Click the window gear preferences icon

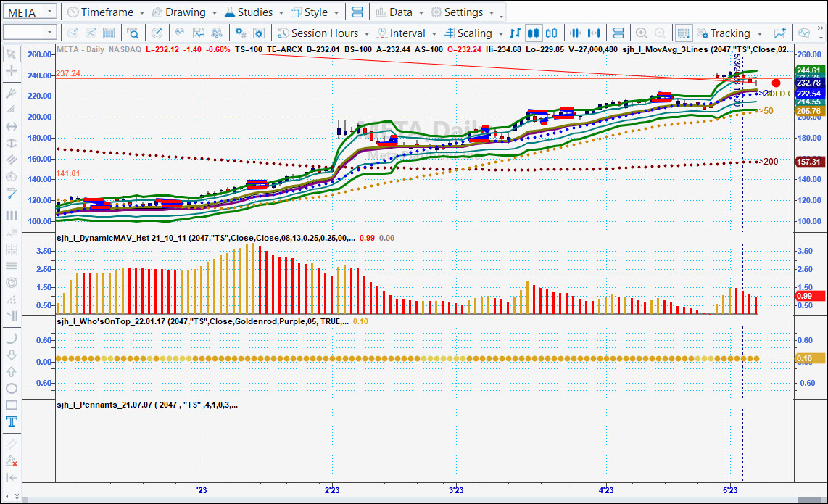coord(259,33)
